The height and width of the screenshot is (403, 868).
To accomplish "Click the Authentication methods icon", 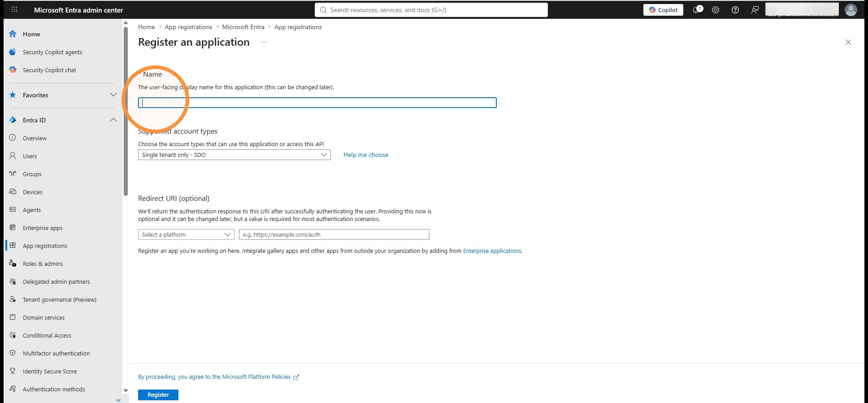I will pos(13,389).
